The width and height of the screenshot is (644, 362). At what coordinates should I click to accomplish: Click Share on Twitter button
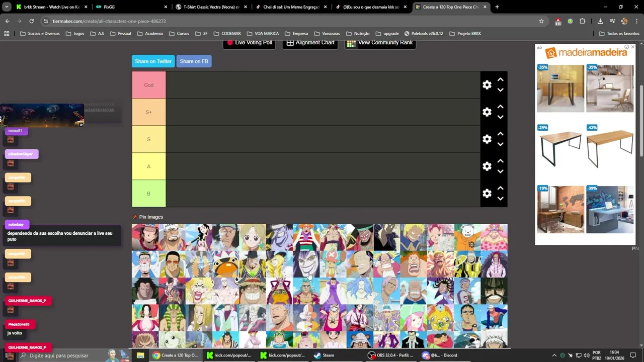(x=153, y=61)
